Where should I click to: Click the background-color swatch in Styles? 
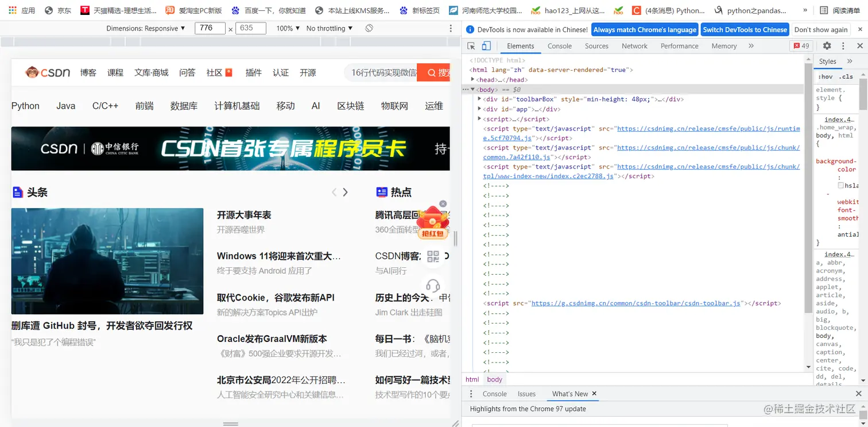pos(840,186)
